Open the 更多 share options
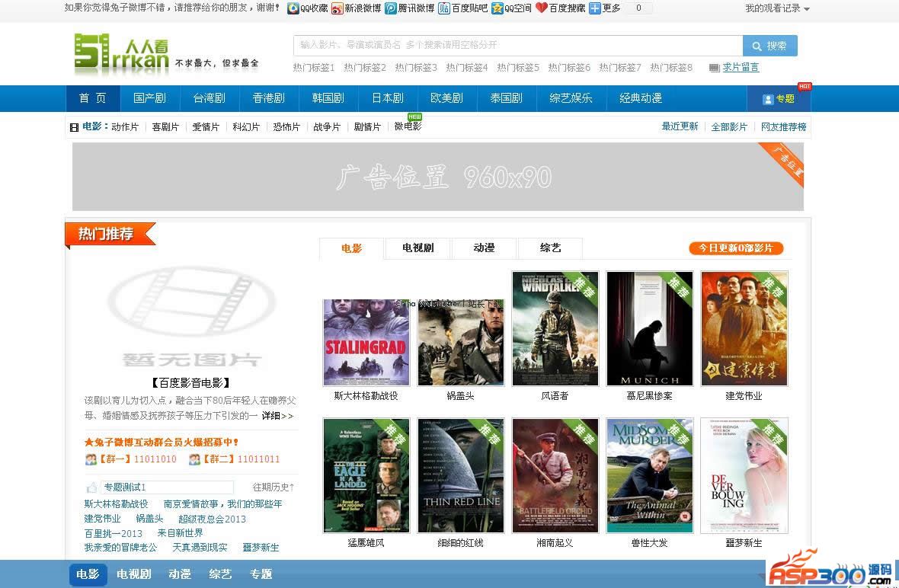899x588 pixels. pyautogui.click(x=605, y=8)
